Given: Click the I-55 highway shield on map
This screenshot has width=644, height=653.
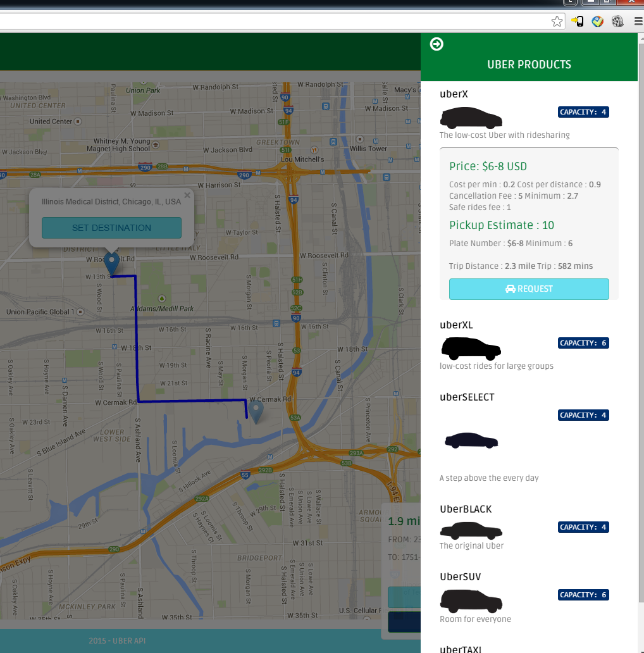Looking at the screenshot, I should pyautogui.click(x=245, y=475).
